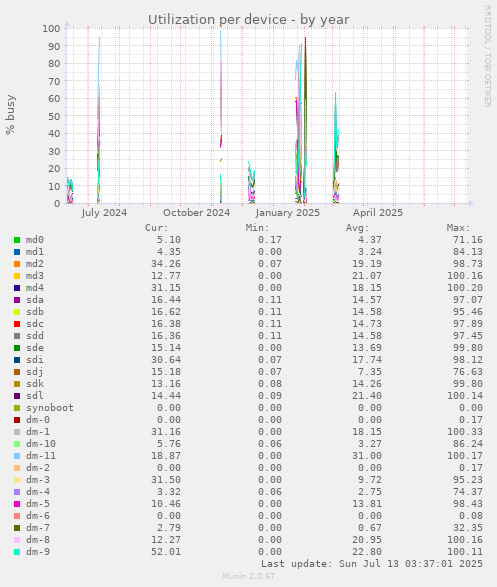Image resolution: width=497 pixels, height=587 pixels.
Task: Click md4 max value 100.20
Action: tap(465, 288)
